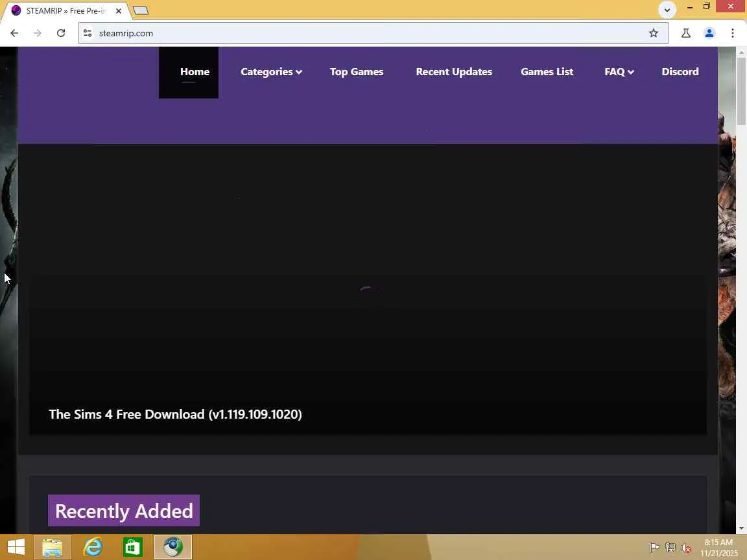Open File Explorer from taskbar
This screenshot has height=560, width=747.
click(53, 547)
